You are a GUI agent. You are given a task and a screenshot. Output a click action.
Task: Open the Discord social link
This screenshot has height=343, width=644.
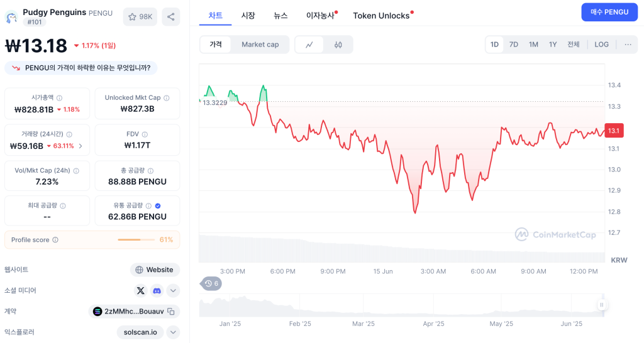[x=157, y=290]
